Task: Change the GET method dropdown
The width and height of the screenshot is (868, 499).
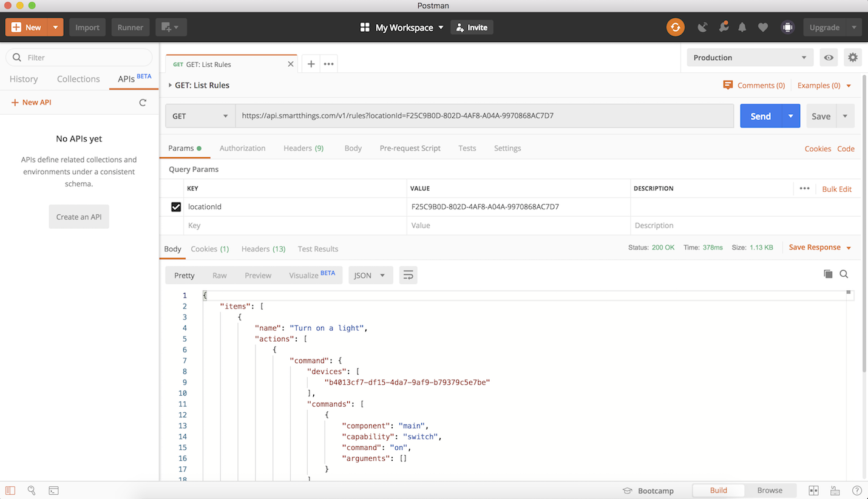Action: coord(200,116)
